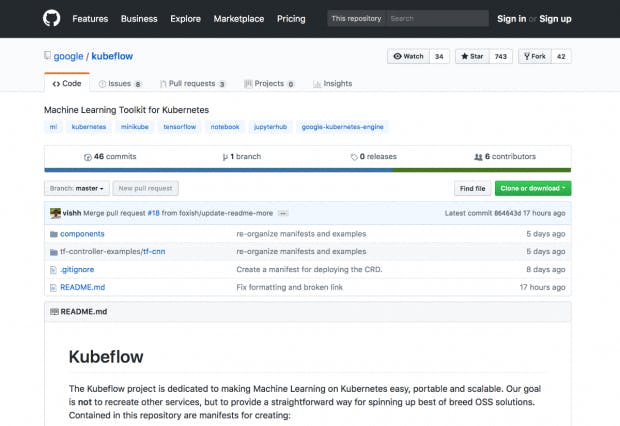
Task: Click the README.md header book icon
Action: click(x=54, y=312)
